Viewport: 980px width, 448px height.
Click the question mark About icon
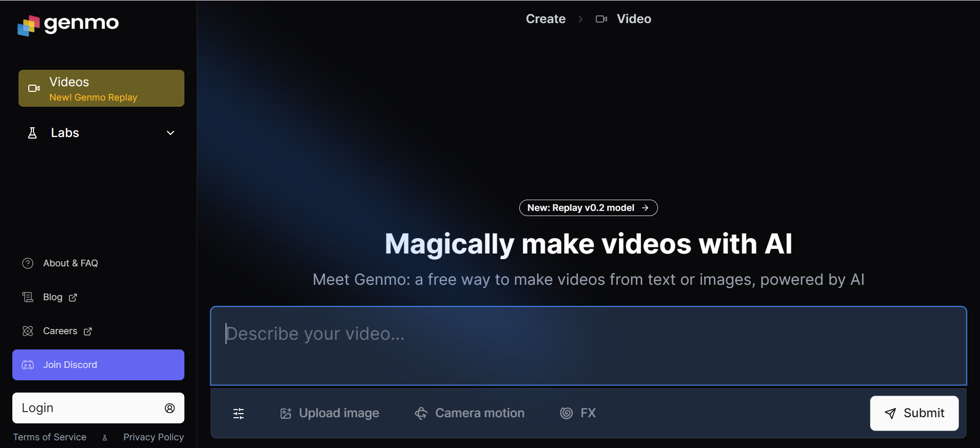(x=28, y=263)
